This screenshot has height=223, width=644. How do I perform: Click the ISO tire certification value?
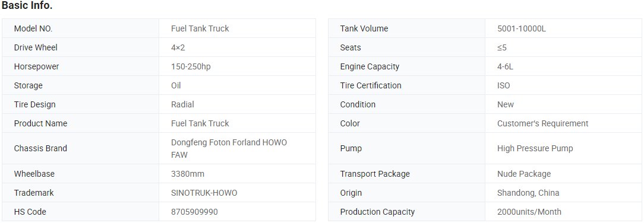(503, 85)
